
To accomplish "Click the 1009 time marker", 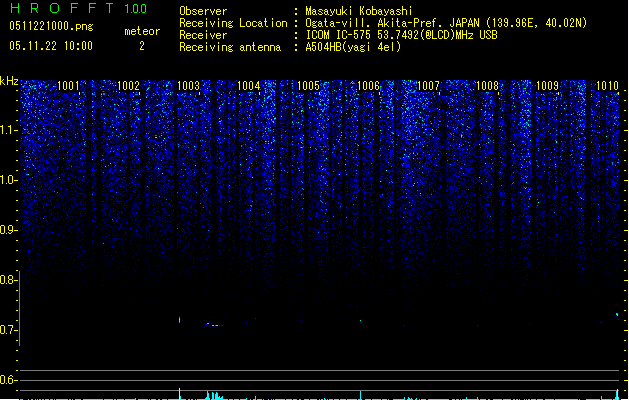I will pyautogui.click(x=548, y=85).
